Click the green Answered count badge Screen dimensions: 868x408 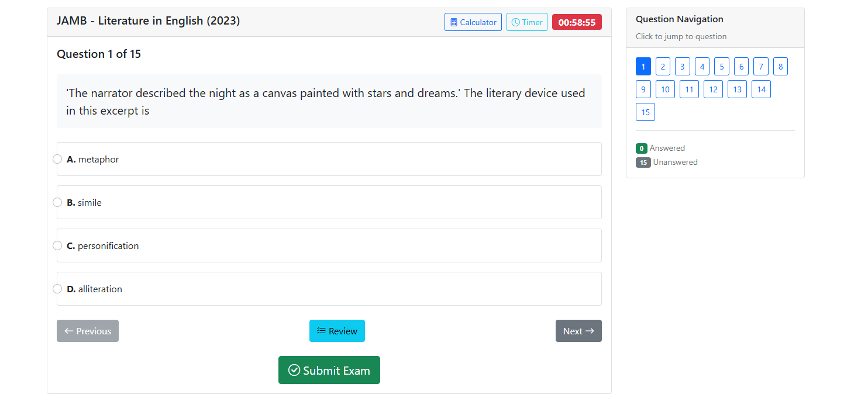(642, 148)
